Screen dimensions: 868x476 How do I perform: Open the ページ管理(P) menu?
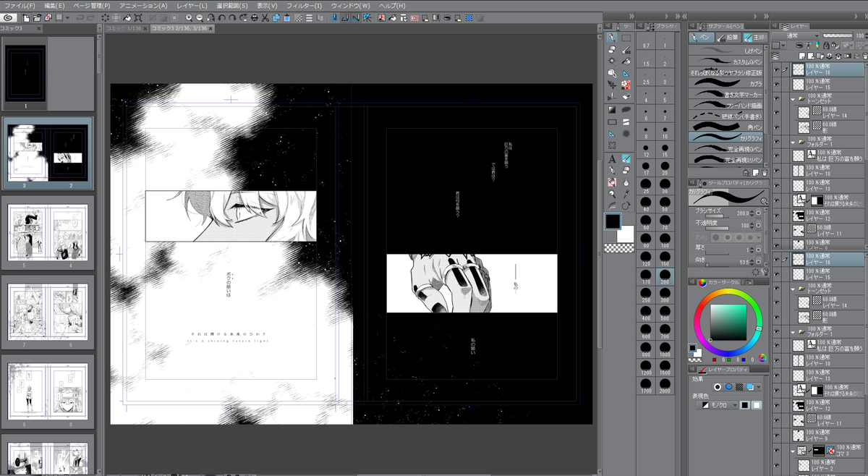(91, 5)
